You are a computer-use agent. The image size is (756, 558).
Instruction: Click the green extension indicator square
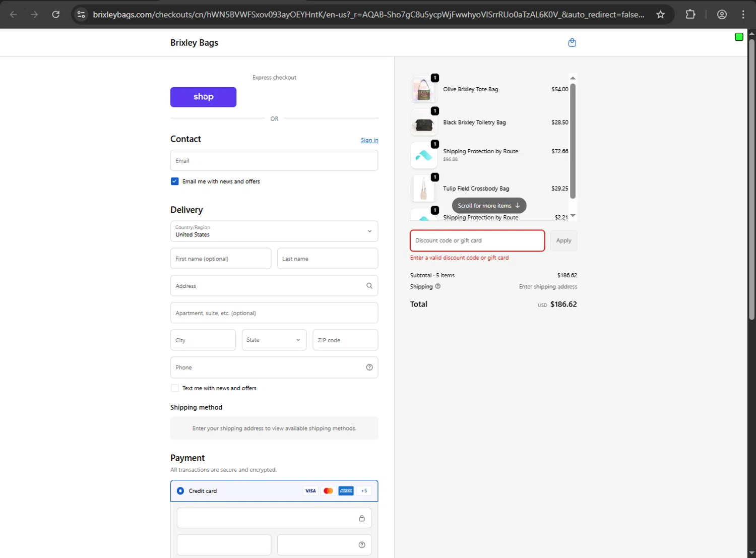point(739,37)
